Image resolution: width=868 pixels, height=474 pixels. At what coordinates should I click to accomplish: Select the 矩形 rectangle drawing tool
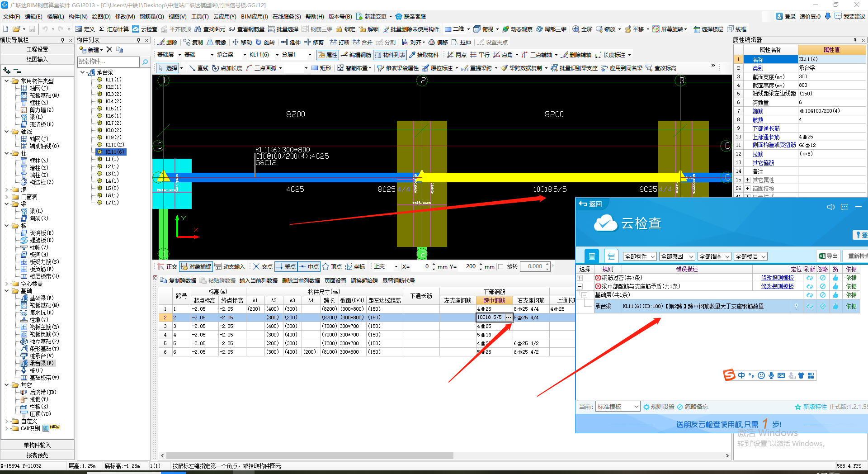321,68
